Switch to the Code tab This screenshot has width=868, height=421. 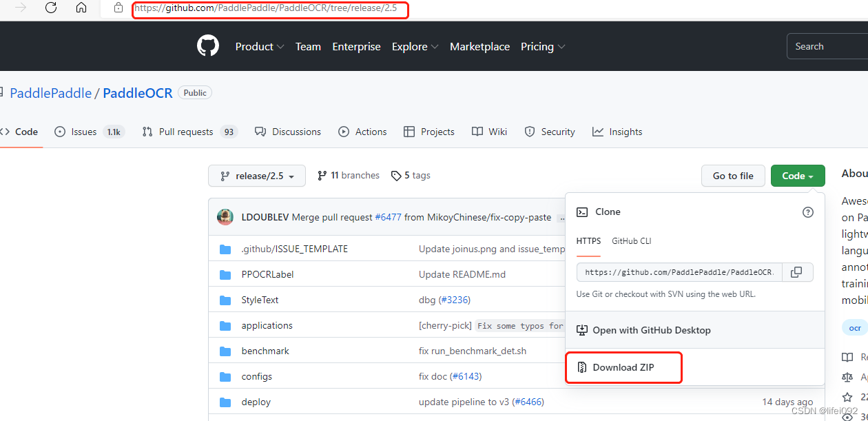pyautogui.click(x=19, y=132)
